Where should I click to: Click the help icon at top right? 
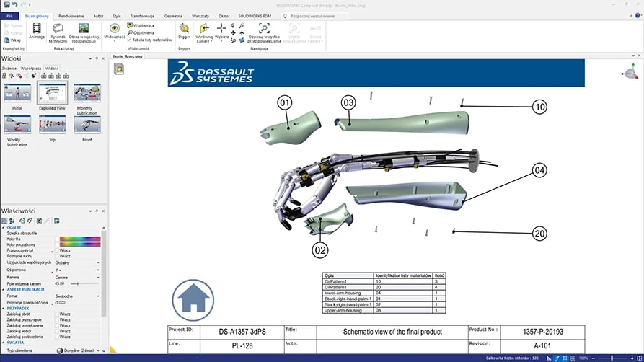pyautogui.click(x=638, y=16)
